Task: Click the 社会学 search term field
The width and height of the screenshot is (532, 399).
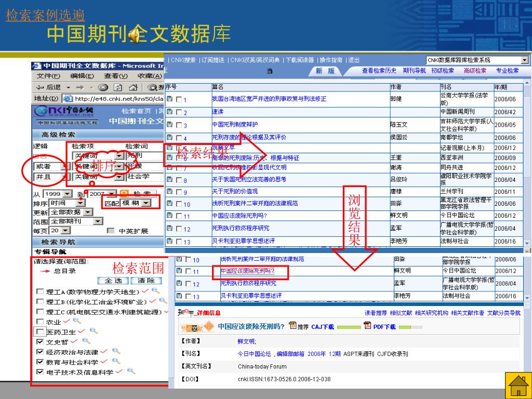Action: [x=145, y=177]
